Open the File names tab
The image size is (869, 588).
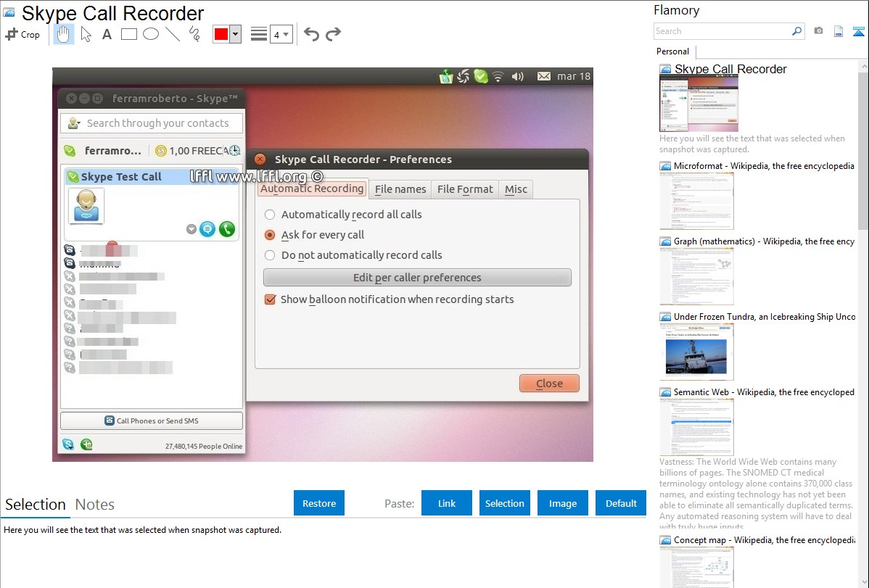click(400, 189)
